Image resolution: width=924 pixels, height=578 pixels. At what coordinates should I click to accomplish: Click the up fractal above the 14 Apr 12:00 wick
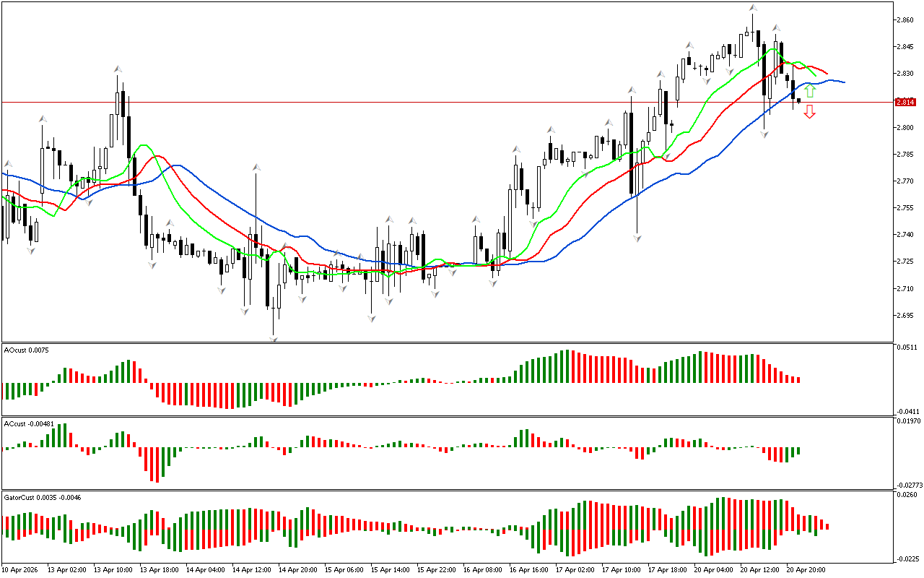click(x=256, y=168)
